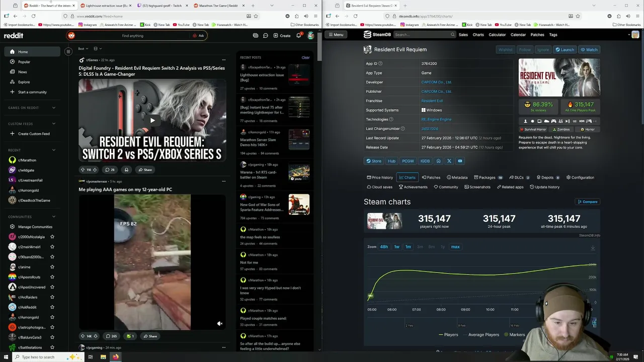Set chart zoom to 48h
The height and width of the screenshot is (362, 644).
point(384,247)
